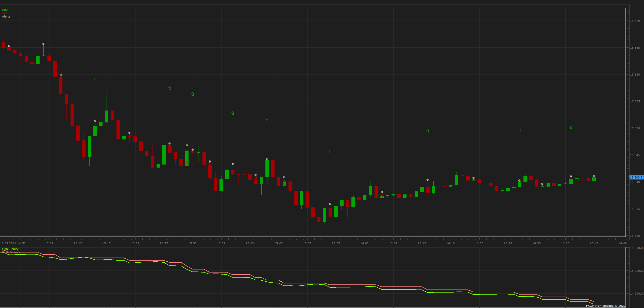The height and width of the screenshot is (308, 644).
Task: Click the green buy arrow above the 15:28 candle
Action: click(170, 88)
